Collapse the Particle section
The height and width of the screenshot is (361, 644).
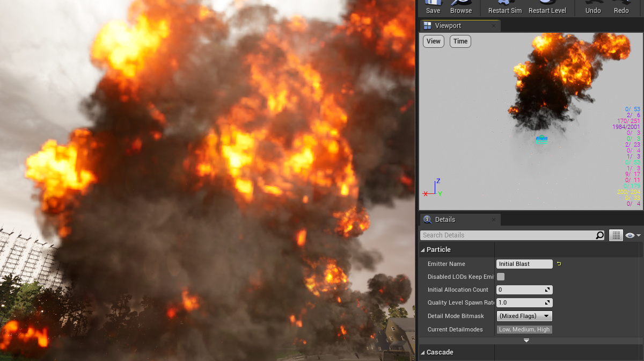pyautogui.click(x=423, y=250)
